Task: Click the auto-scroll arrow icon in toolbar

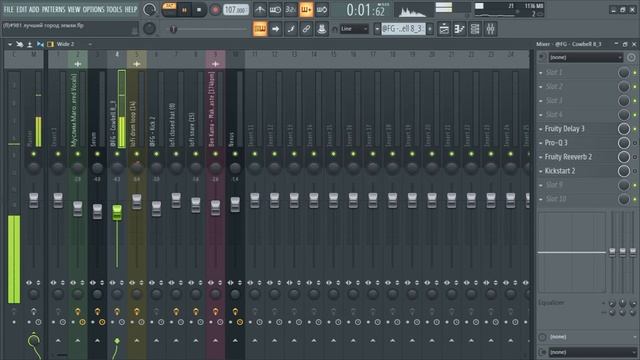Action: pos(275,29)
